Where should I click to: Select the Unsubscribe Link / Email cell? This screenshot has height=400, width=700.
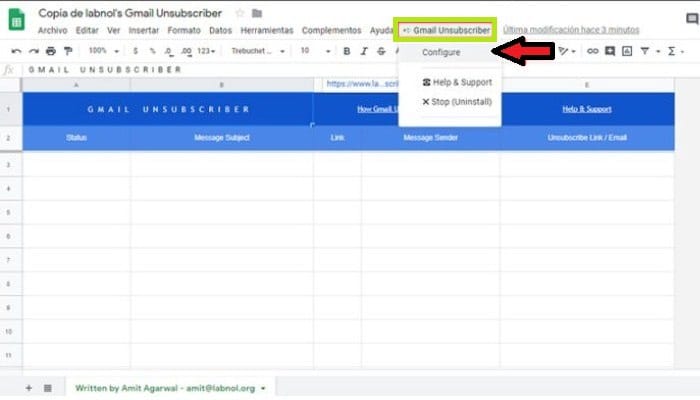587,138
